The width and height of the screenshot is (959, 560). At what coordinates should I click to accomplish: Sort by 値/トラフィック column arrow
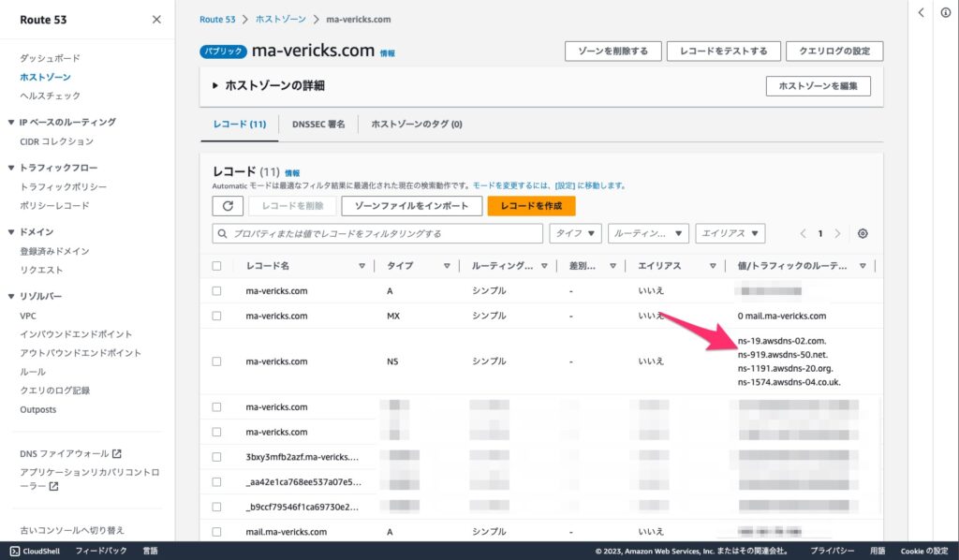click(863, 266)
